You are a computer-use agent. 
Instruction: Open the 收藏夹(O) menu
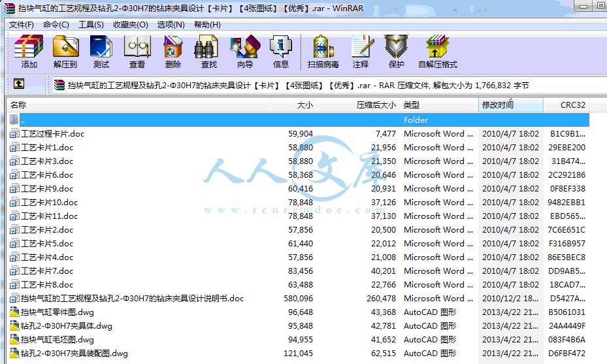coord(131,25)
